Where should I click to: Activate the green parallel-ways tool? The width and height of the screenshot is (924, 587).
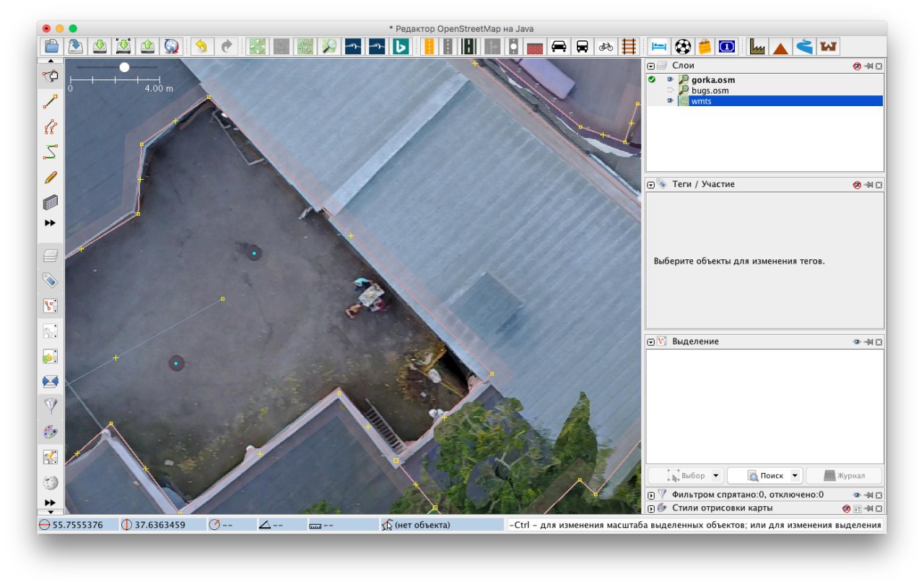point(51,152)
